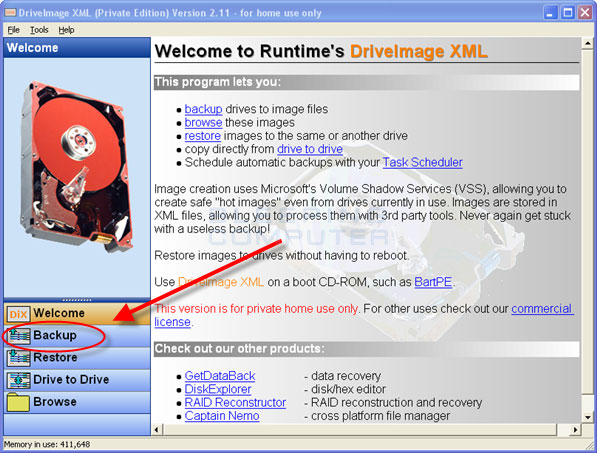The height and width of the screenshot is (453, 597).
Task: Click the vertical scrollbar up arrow
Action: 587,44
